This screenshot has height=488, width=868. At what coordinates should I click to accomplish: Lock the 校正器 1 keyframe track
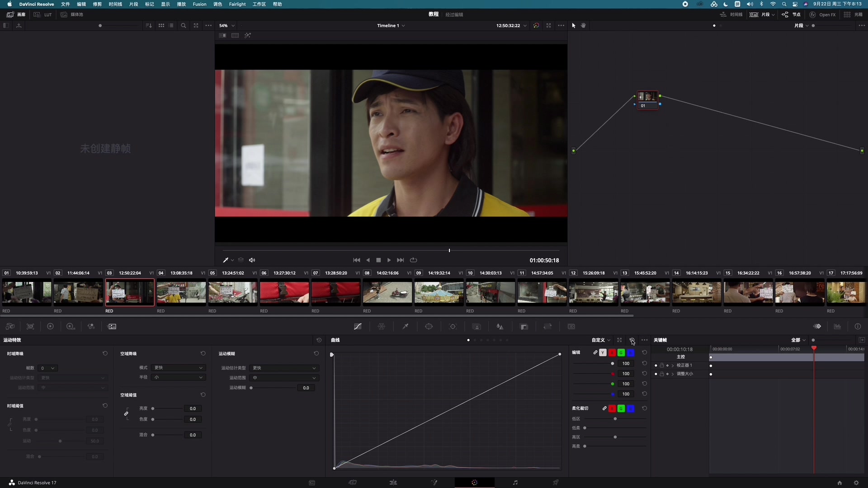coord(662,366)
